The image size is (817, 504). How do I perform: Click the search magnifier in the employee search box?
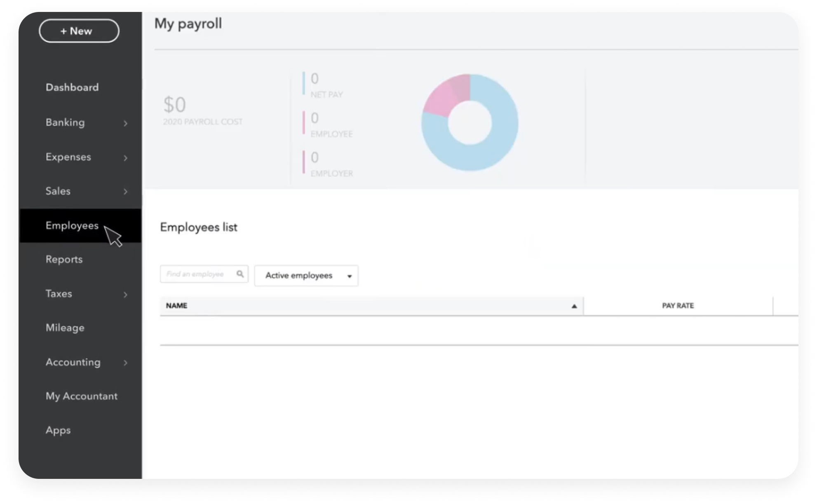(x=240, y=274)
